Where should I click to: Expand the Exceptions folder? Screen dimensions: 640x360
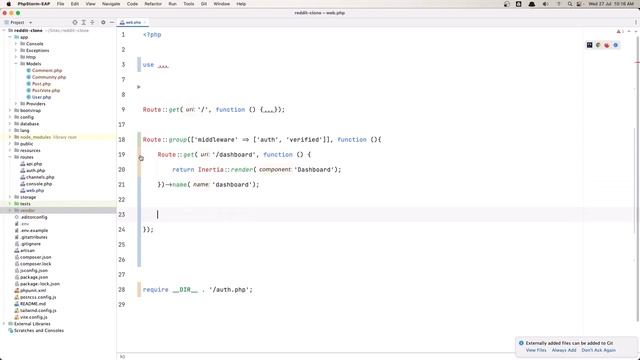[16, 50]
